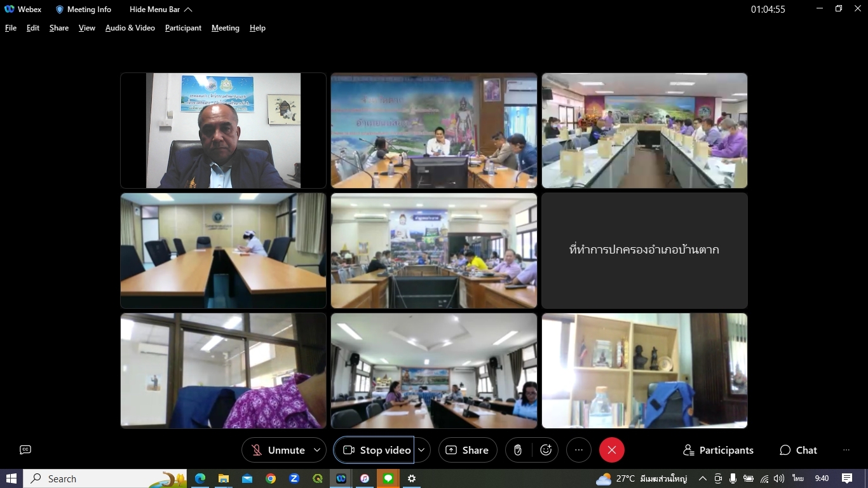Screen dimensions: 868x488
Task: Hide Menu Bar toggle
Action: tap(161, 10)
